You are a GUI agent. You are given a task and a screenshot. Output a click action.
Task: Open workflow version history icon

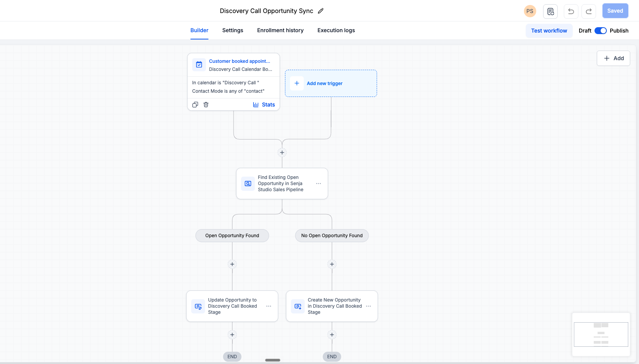pos(550,11)
